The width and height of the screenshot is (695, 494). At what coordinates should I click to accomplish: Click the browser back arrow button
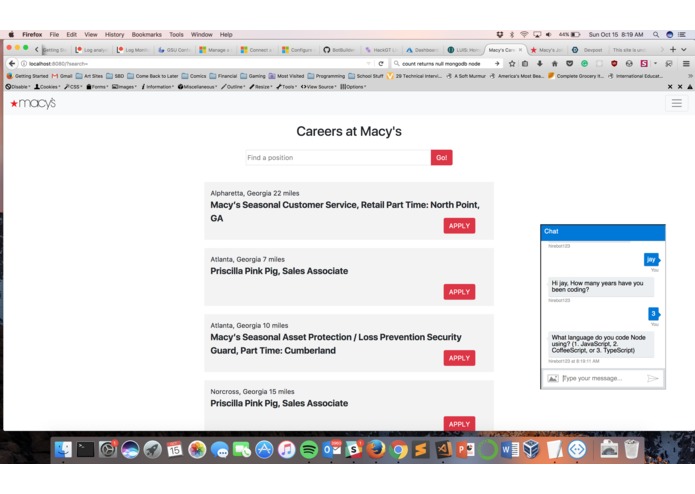[x=12, y=64]
